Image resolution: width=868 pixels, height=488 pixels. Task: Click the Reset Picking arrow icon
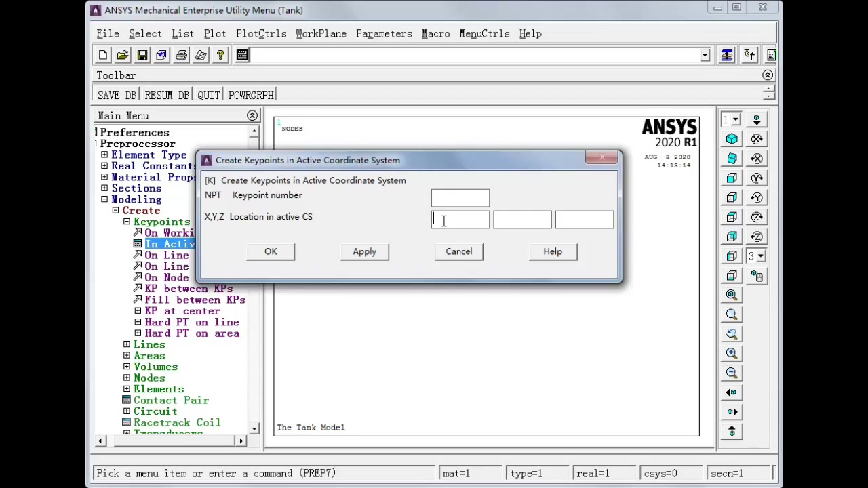pyautogui.click(x=749, y=55)
